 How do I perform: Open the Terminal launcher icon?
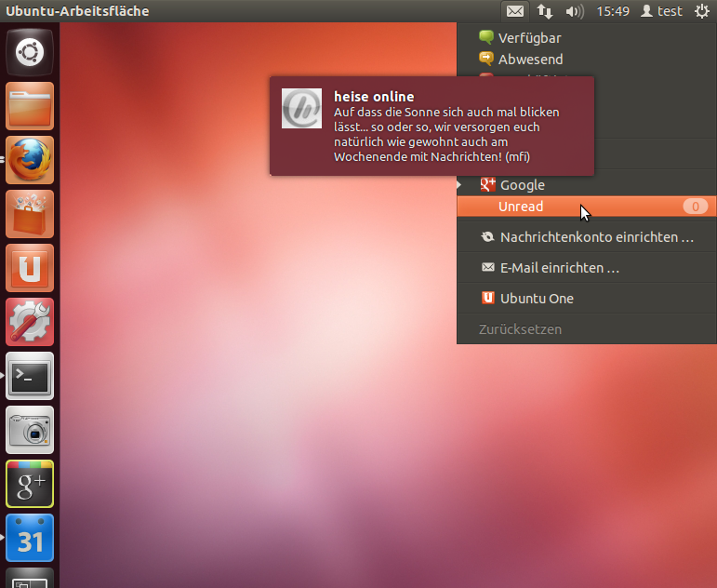(x=30, y=376)
